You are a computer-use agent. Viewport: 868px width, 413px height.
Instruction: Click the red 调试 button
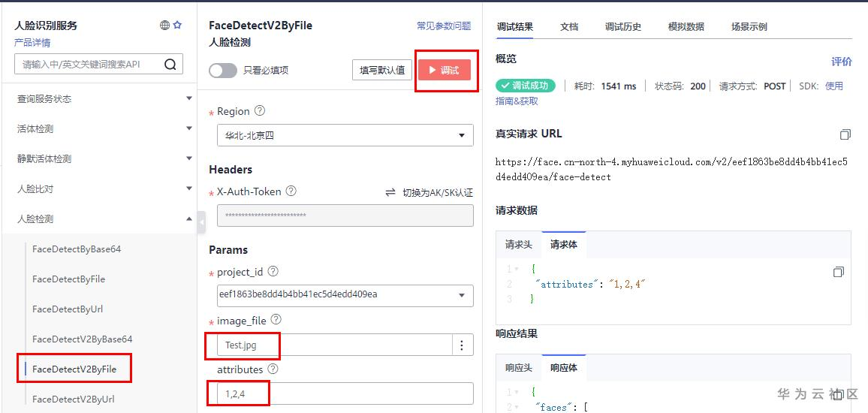point(445,71)
